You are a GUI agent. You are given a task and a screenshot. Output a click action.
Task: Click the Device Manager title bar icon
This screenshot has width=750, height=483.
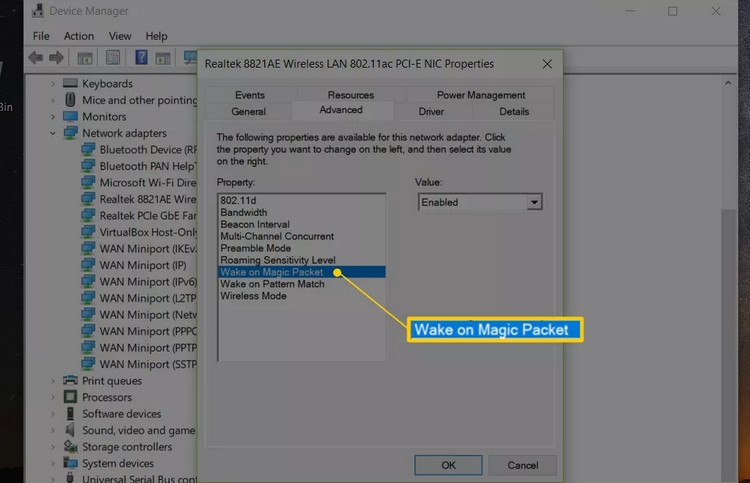click(x=38, y=11)
